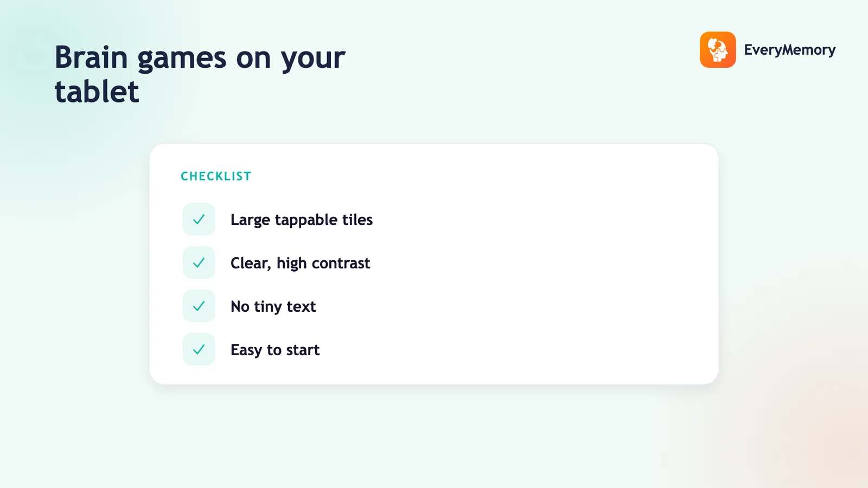Image resolution: width=868 pixels, height=488 pixels.
Task: Toggle the No tiny text checkbox
Action: (199, 306)
